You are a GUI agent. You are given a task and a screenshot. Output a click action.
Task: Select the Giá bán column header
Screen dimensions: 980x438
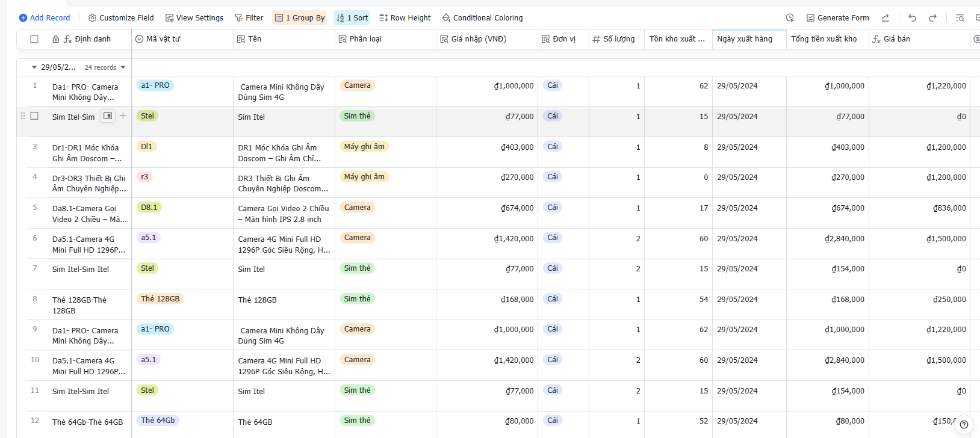point(919,39)
